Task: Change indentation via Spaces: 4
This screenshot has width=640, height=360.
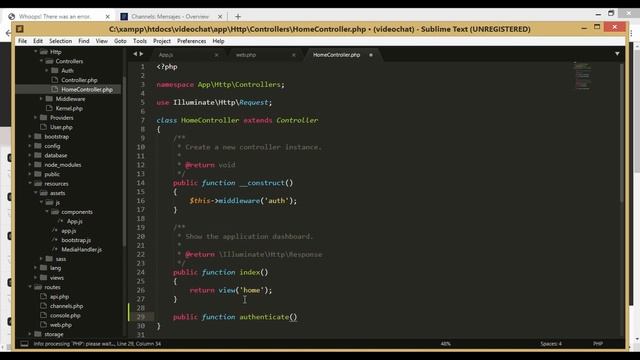Action: click(551, 344)
